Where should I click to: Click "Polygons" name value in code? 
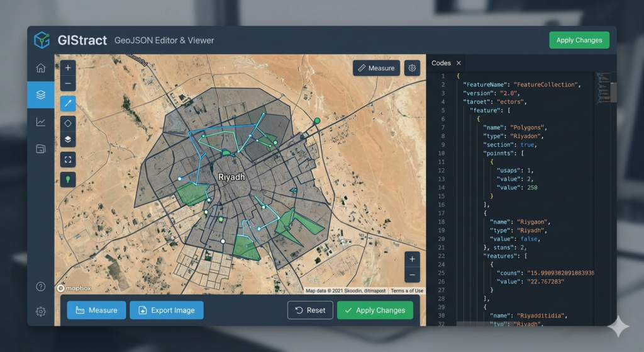pyautogui.click(x=528, y=127)
